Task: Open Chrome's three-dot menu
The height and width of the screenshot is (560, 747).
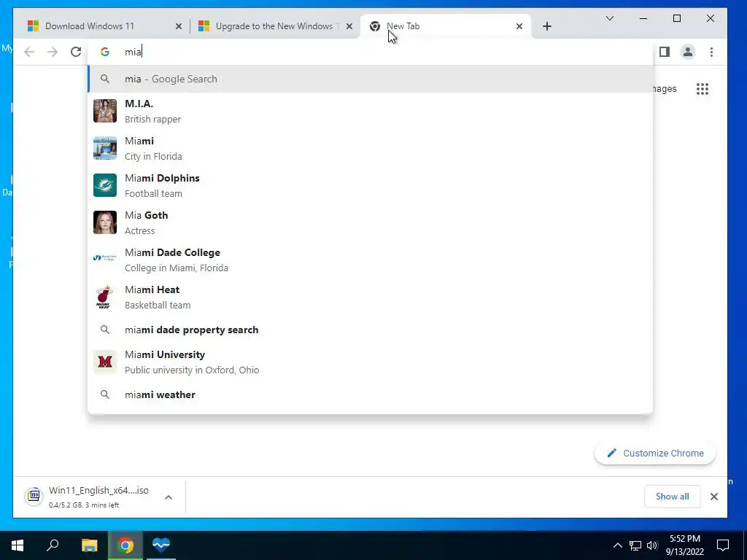Action: [x=711, y=52]
